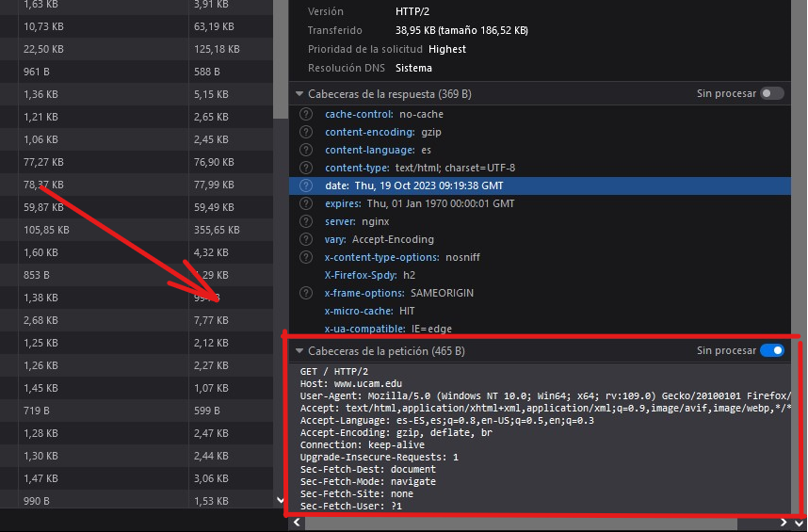
Task: Click help icon next to cache-control header
Action: point(306,114)
